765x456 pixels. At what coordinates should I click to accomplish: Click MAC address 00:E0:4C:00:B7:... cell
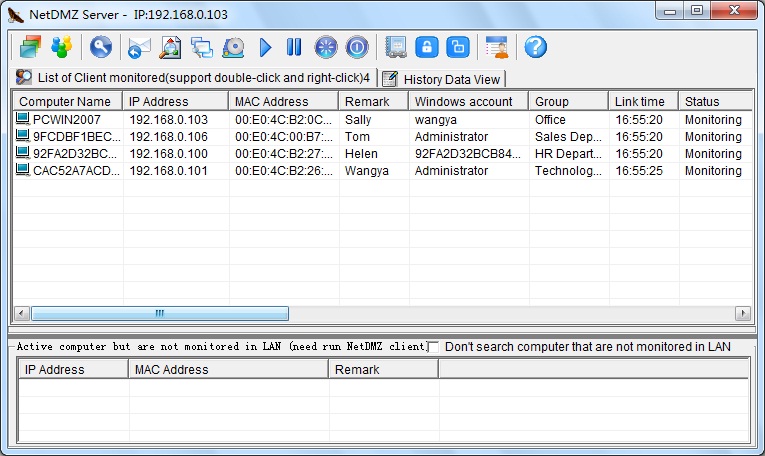(283, 137)
